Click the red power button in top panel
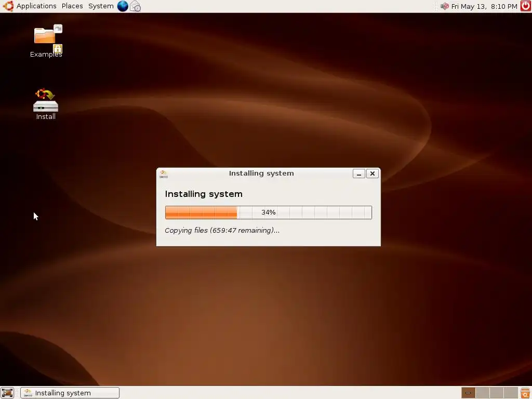The image size is (532, 399). click(x=526, y=6)
